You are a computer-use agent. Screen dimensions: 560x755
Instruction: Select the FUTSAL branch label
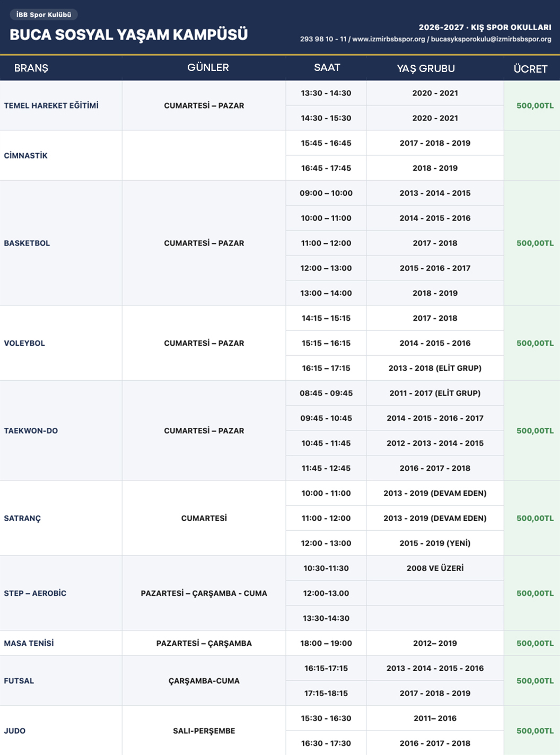pos(19,681)
